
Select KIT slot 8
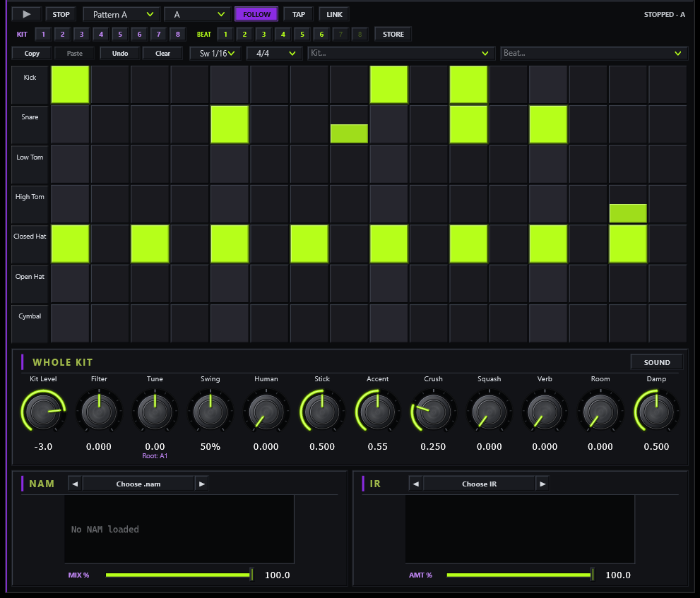[178, 34]
